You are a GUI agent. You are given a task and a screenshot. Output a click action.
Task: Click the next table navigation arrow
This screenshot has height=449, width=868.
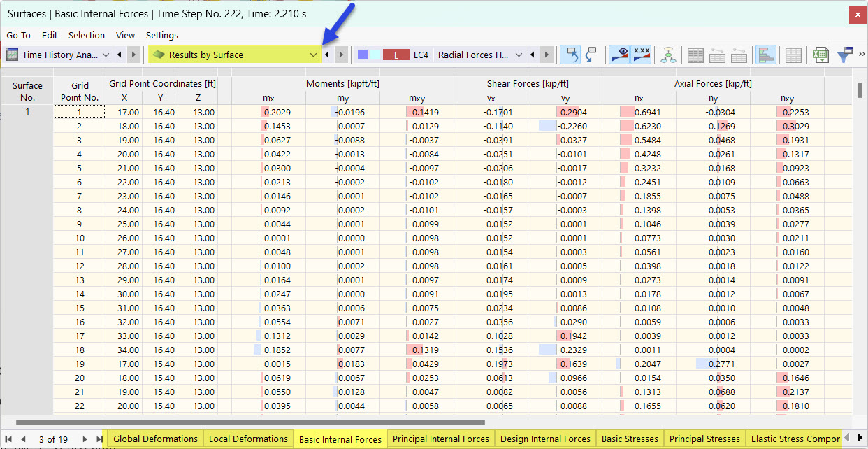coord(85,439)
